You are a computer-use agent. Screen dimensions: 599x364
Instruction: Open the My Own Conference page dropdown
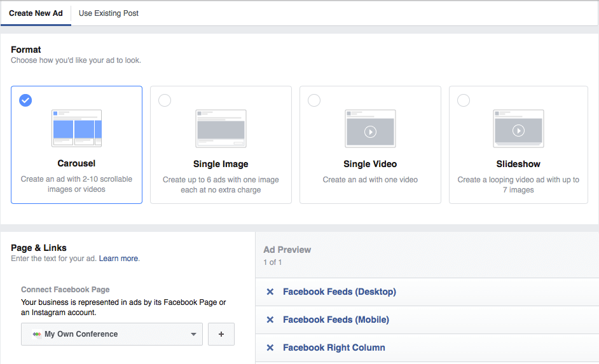click(112, 334)
